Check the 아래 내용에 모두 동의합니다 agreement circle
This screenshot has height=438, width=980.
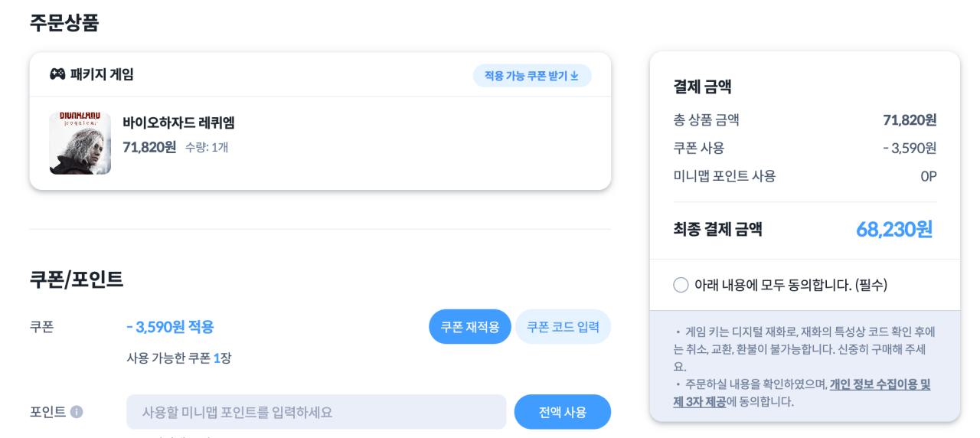[x=681, y=285]
